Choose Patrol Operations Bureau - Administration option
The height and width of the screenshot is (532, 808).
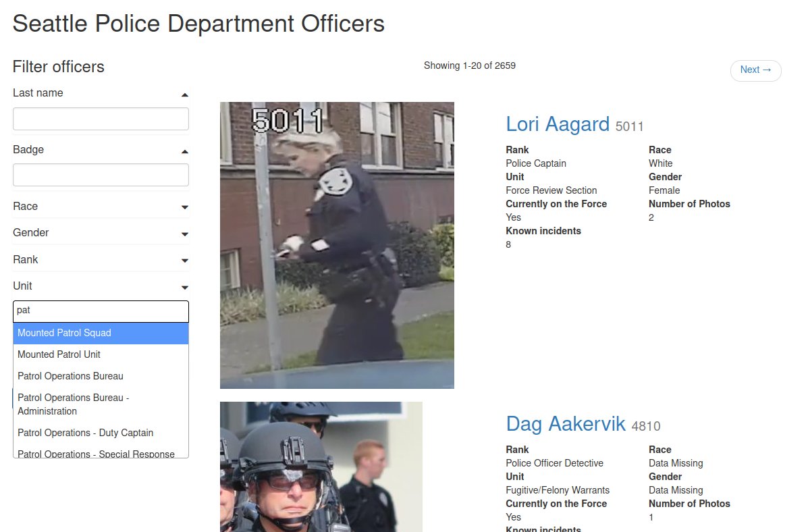(101, 404)
